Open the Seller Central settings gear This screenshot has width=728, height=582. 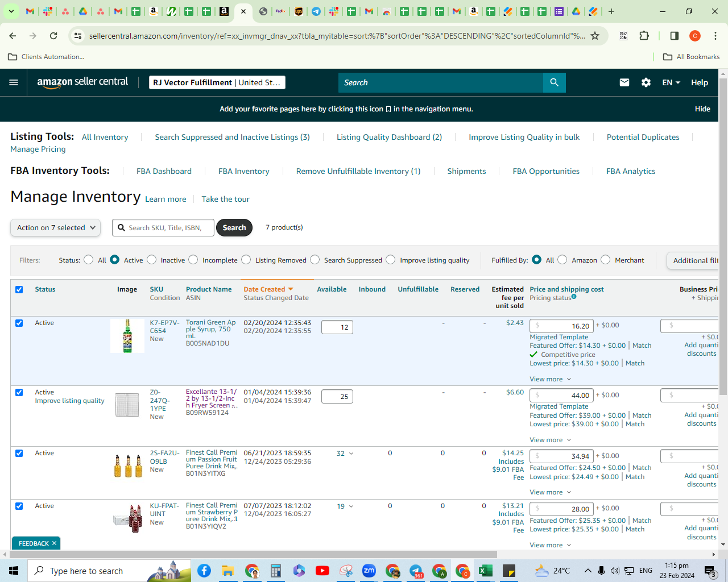pyautogui.click(x=646, y=82)
